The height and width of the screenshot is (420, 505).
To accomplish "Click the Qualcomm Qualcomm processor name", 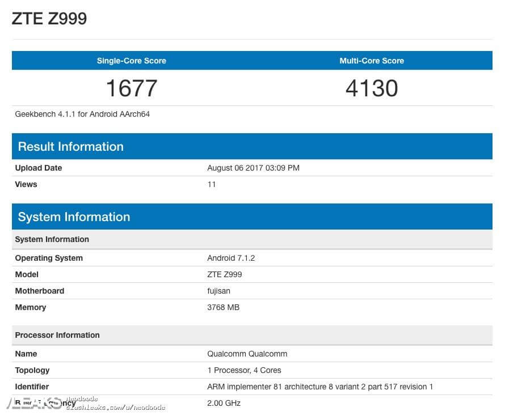I will 247,354.
